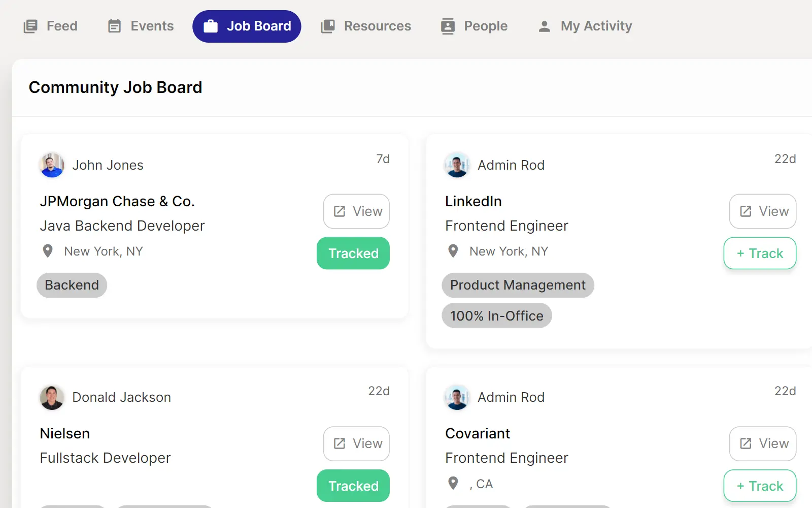Switch to the Events tab
The width and height of the screenshot is (812, 508).
(141, 26)
